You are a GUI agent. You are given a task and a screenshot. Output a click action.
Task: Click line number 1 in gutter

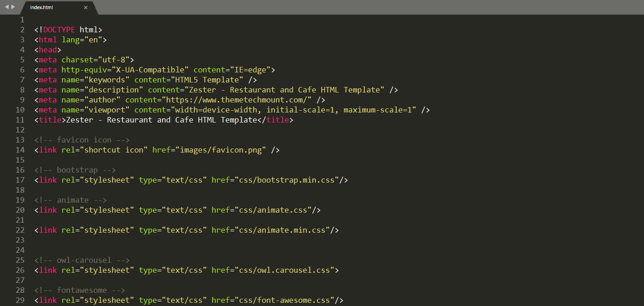(x=22, y=20)
